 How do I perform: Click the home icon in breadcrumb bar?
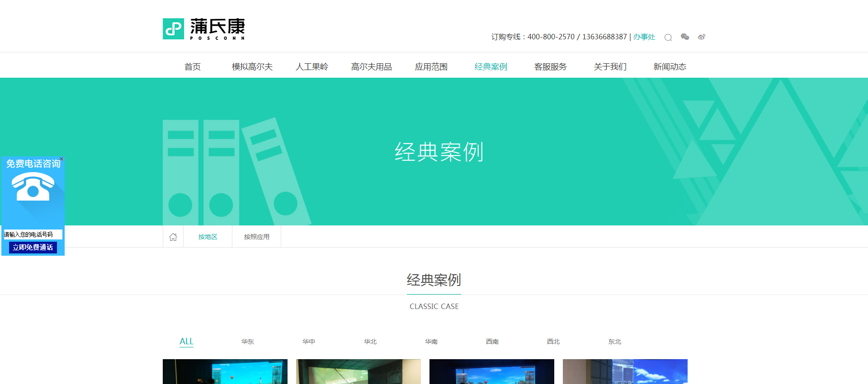[x=173, y=237]
